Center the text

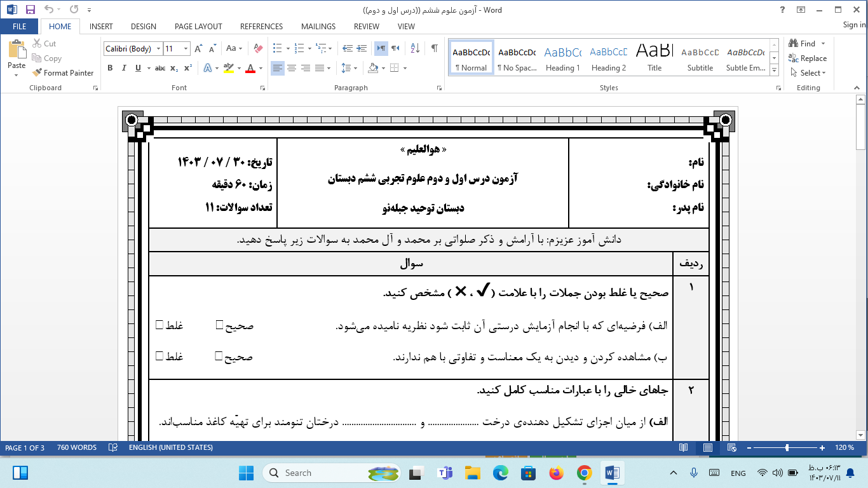coord(292,68)
